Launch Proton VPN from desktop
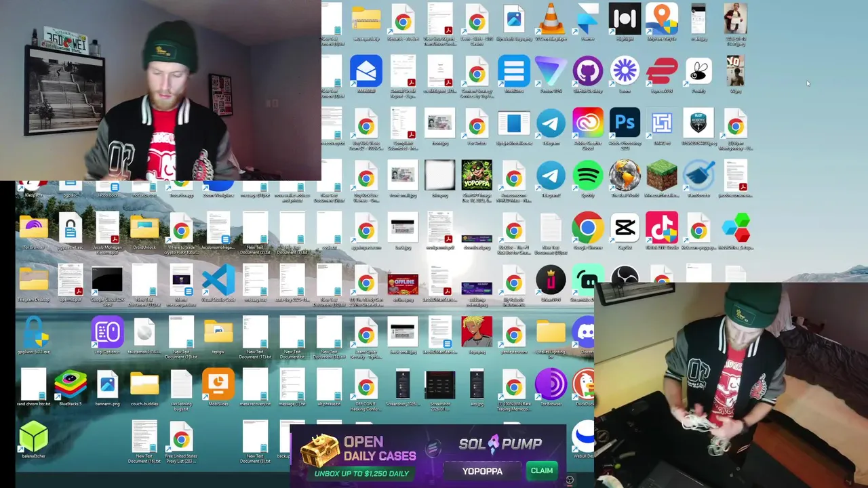This screenshot has height=488, width=868. coord(551,71)
